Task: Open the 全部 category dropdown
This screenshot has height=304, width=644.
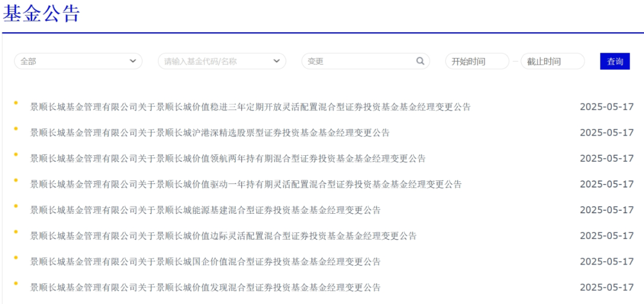Action: click(78, 62)
